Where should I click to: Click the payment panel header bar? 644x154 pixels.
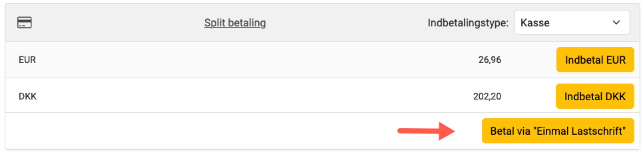353,23
